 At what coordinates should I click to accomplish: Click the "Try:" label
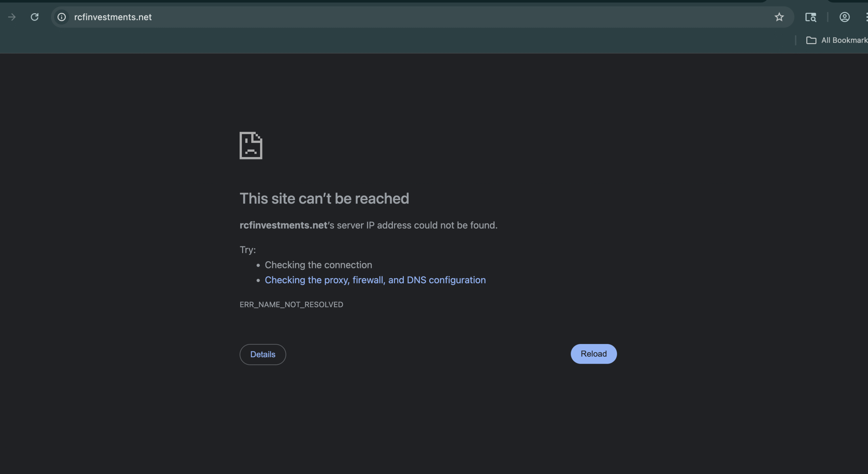pyautogui.click(x=248, y=250)
